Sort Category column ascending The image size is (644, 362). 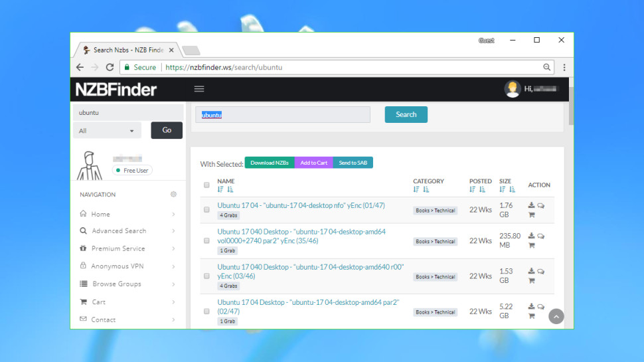click(426, 189)
